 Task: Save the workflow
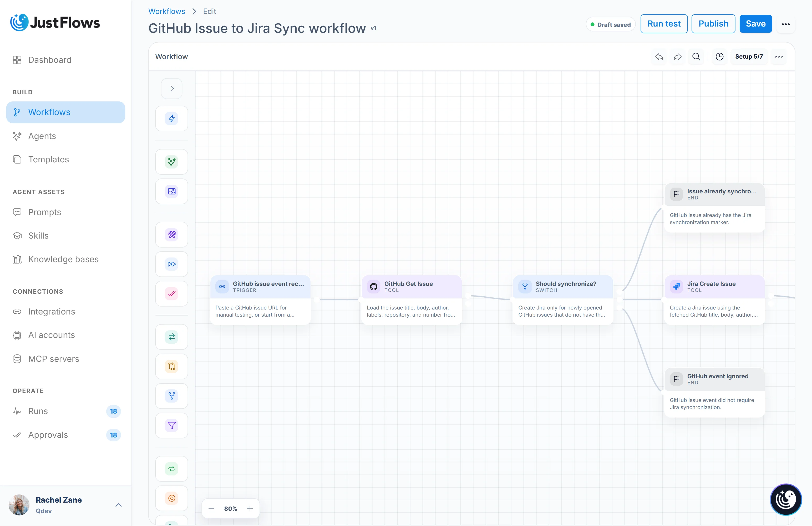756,24
